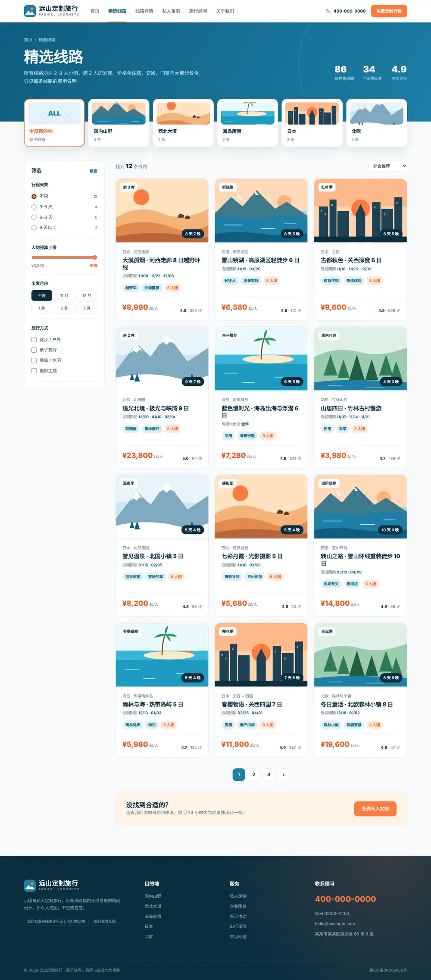431x980 pixels.
Task: Adjust the 人均预算上限 slider handle
Action: coord(95,257)
